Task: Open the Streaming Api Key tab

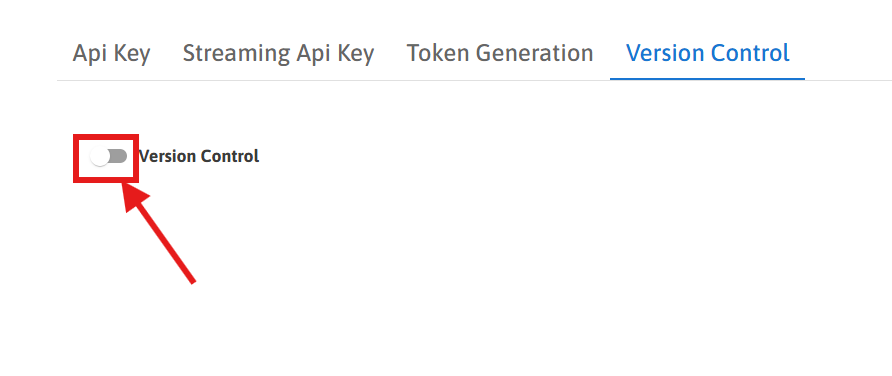Action: click(278, 53)
